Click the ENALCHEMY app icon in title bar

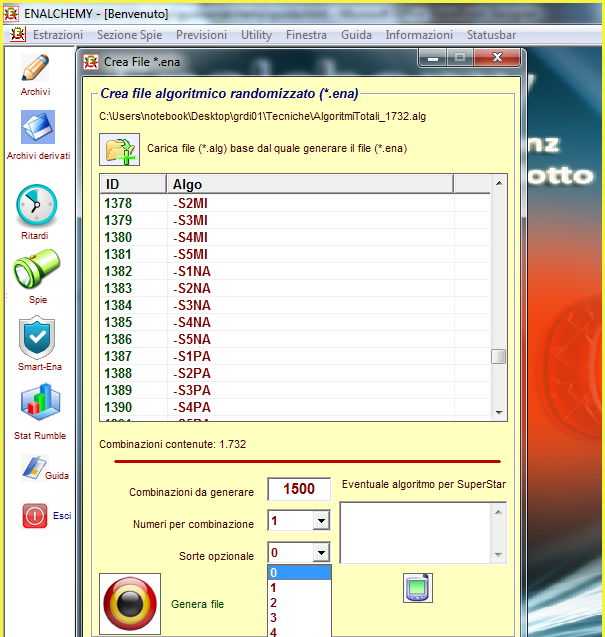pyautogui.click(x=11, y=13)
